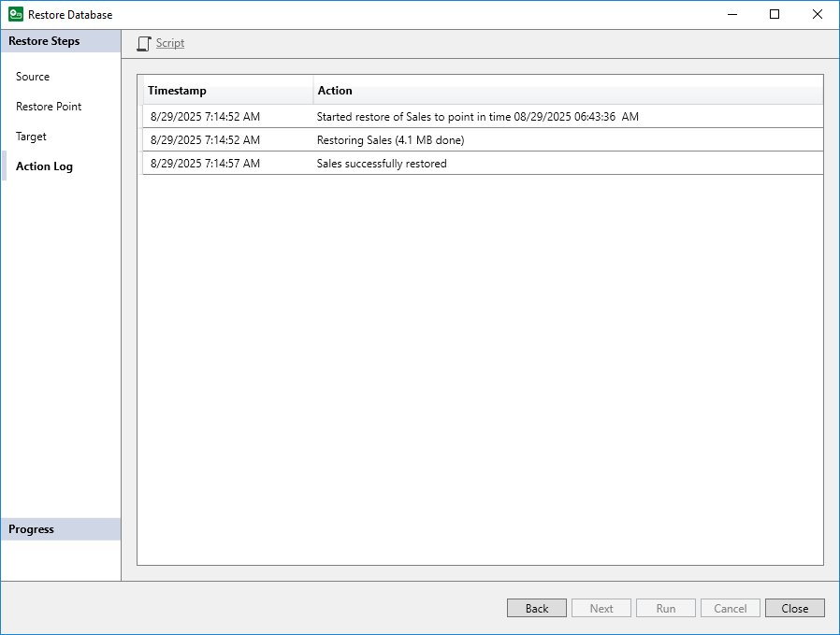The height and width of the screenshot is (635, 840).
Task: Sort log by the Timestamp column
Action: 176,91
